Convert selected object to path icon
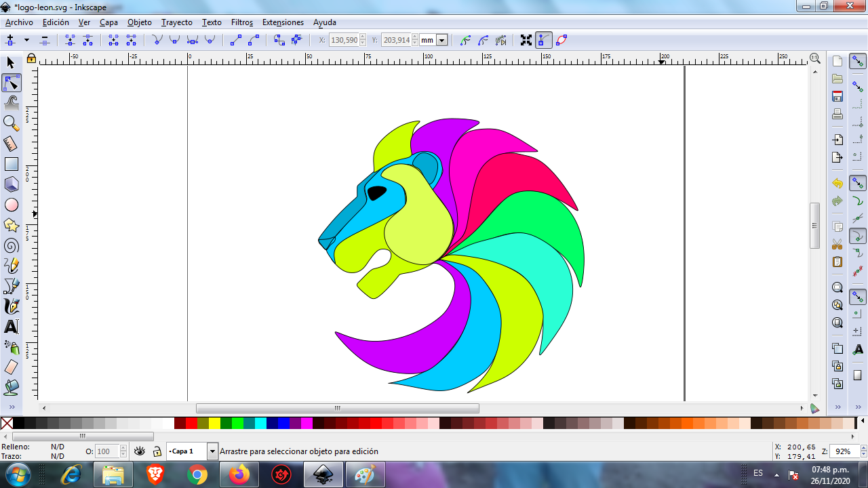868x488 pixels. [279, 40]
